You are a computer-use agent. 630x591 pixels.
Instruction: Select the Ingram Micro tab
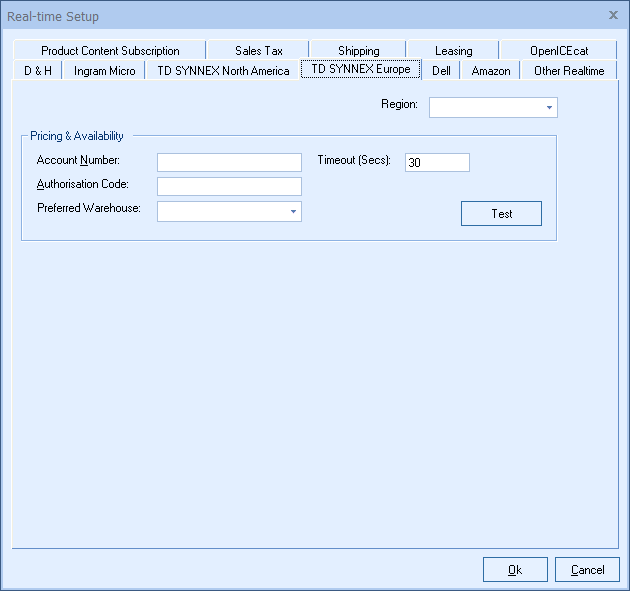tap(104, 71)
